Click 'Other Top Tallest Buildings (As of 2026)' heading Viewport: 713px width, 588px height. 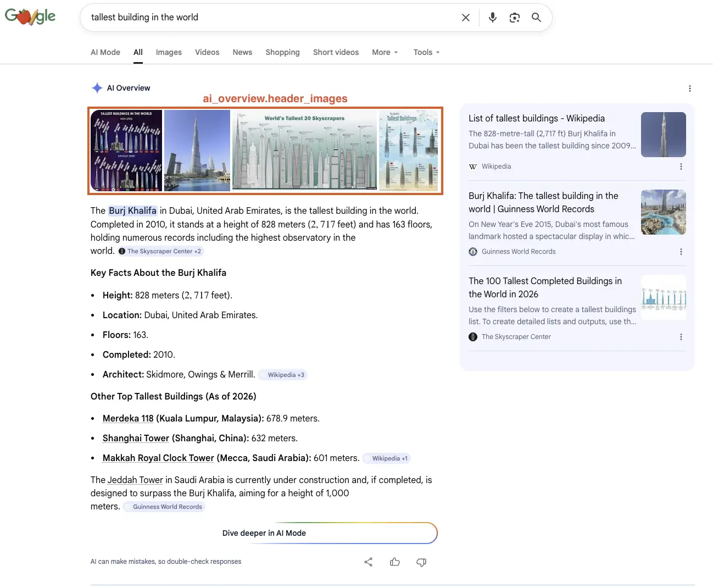174,396
